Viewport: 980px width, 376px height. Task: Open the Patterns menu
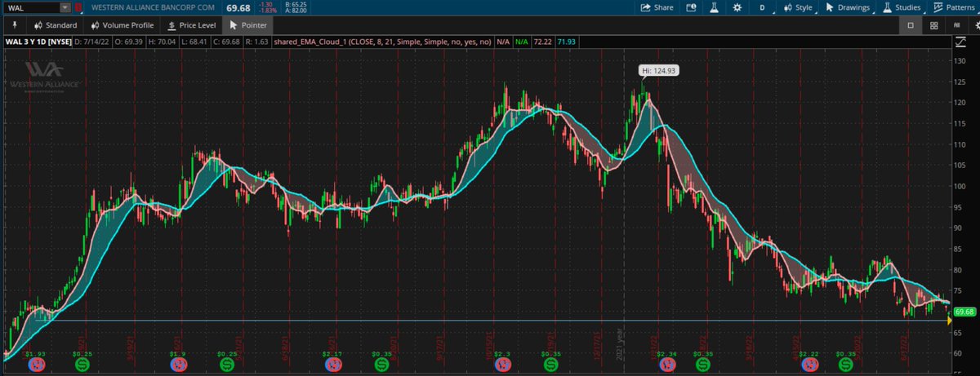[x=954, y=7]
